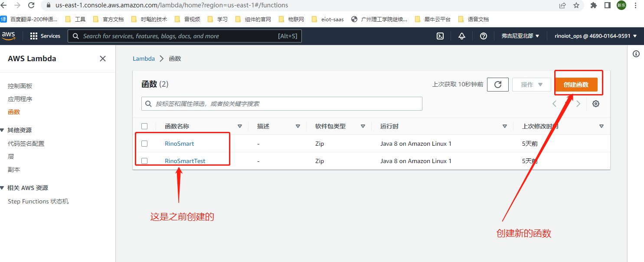Open the Chrome three-dot menu
The image size is (644, 262).
click(636, 5)
